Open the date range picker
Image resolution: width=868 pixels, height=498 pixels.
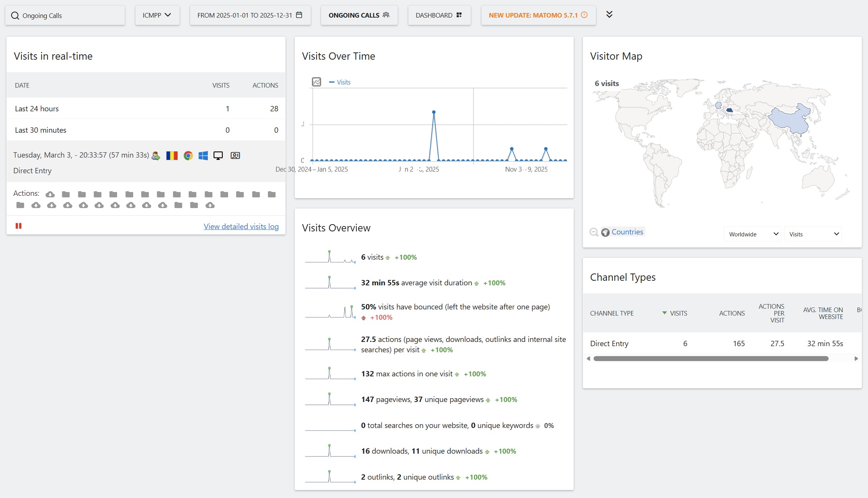pos(250,15)
